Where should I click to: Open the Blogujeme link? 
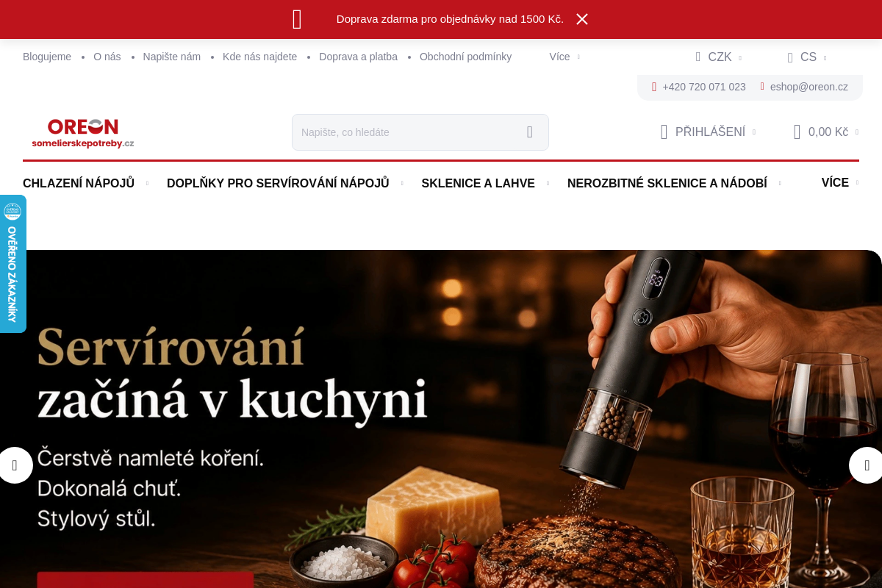[x=47, y=57]
